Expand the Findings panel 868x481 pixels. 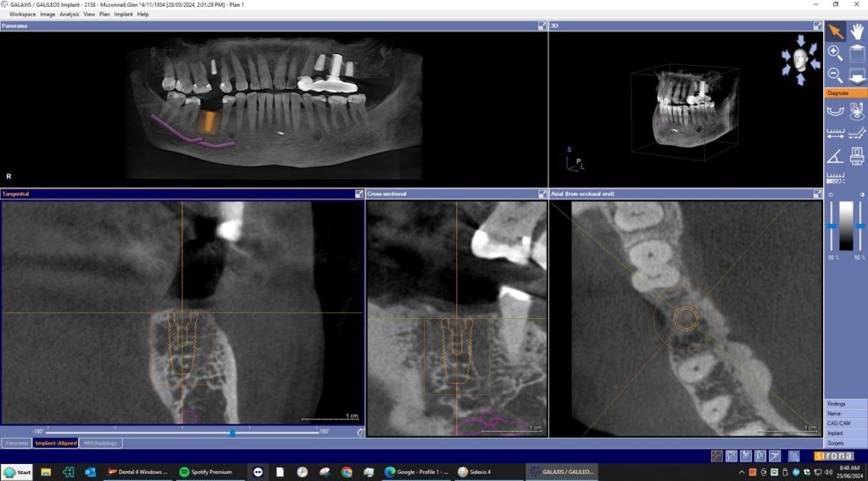click(x=845, y=404)
